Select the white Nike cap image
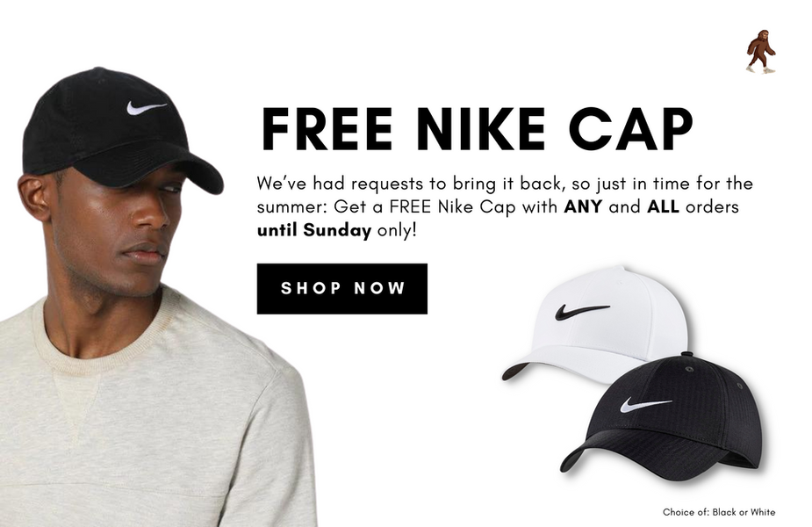 pyautogui.click(x=595, y=324)
